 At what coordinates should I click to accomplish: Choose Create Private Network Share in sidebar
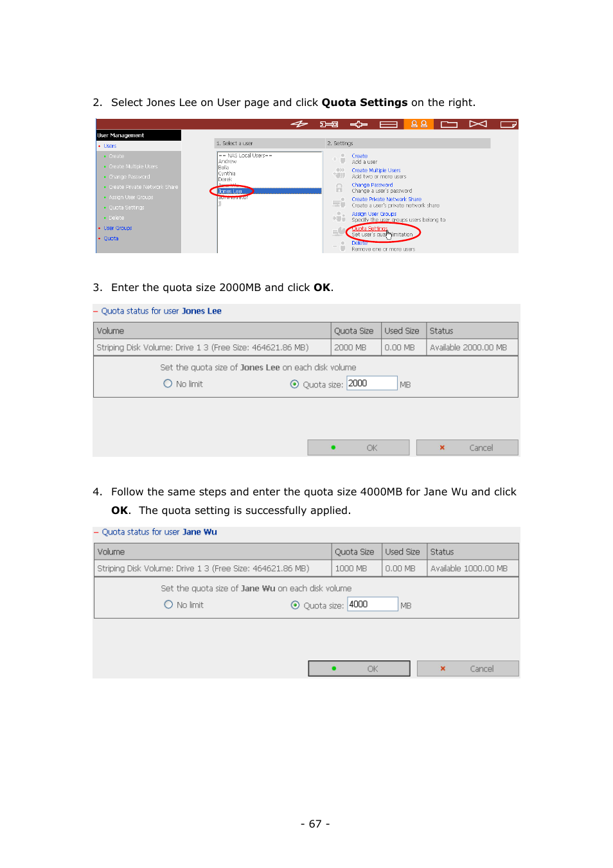pyautogui.click(x=143, y=187)
